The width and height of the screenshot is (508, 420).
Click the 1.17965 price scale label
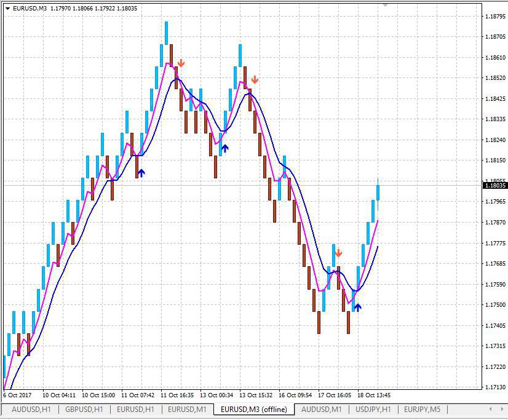(x=495, y=202)
